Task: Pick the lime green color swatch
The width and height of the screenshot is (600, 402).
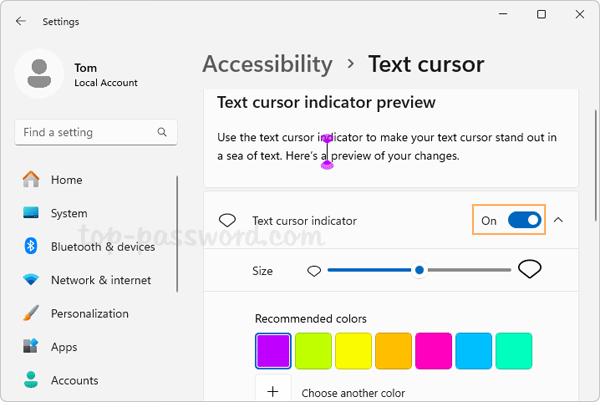Action: [x=313, y=351]
